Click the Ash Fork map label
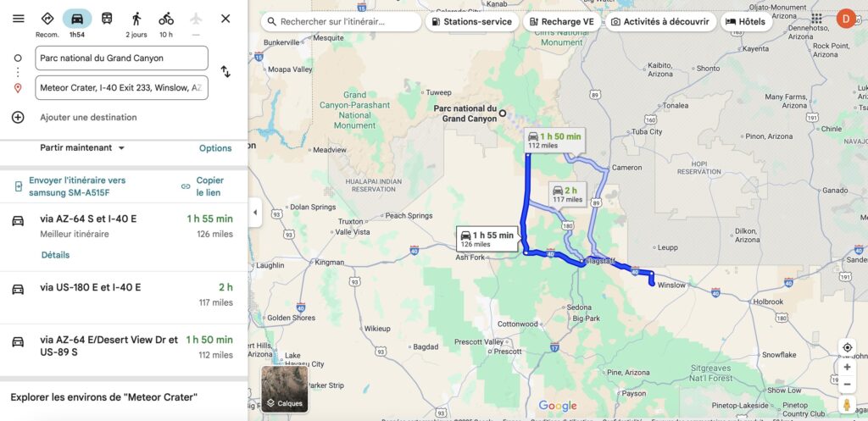The width and height of the screenshot is (868, 421). pos(470,258)
